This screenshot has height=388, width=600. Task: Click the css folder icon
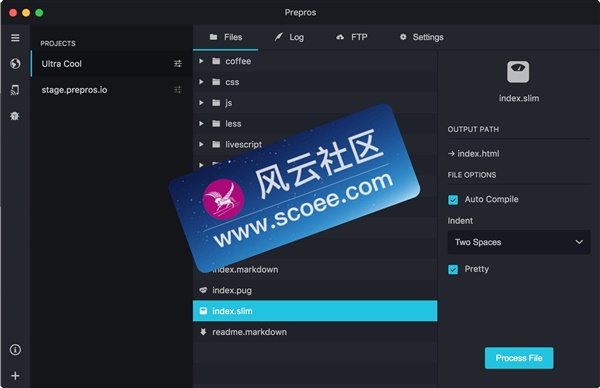click(x=216, y=82)
